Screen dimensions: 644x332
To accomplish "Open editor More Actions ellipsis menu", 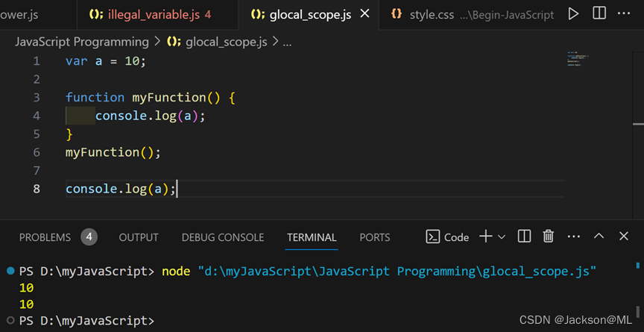I will tap(625, 13).
